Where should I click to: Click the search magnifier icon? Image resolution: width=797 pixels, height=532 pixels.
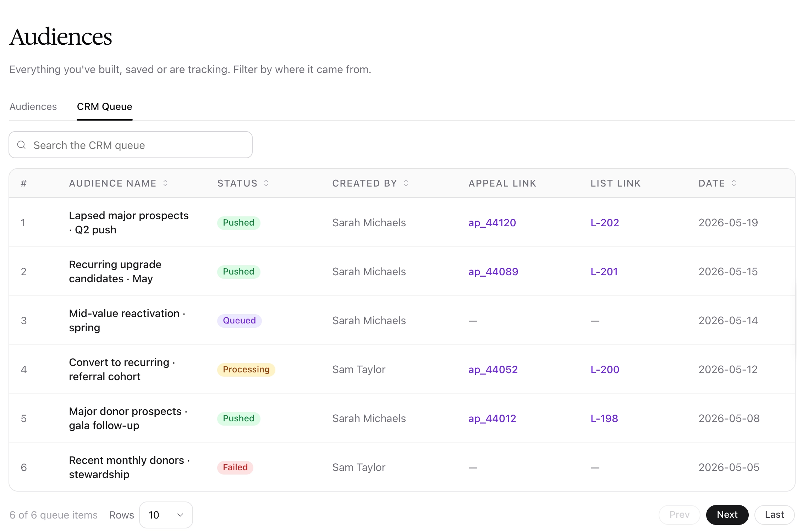21,145
